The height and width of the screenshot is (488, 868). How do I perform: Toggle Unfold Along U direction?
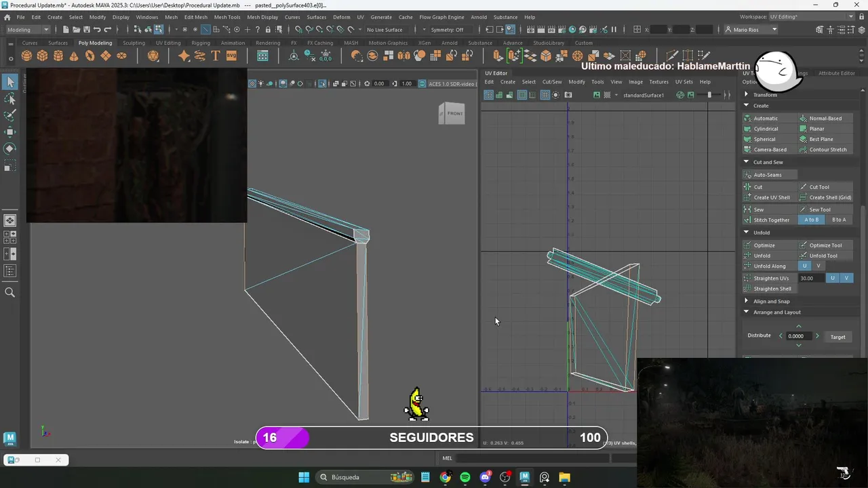tap(805, 266)
